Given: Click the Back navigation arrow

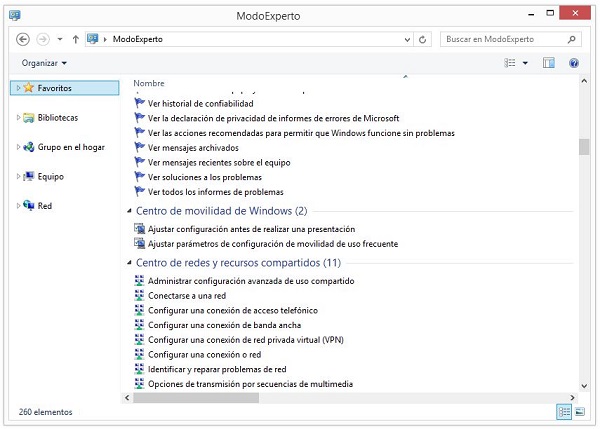Looking at the screenshot, I should pos(23,39).
